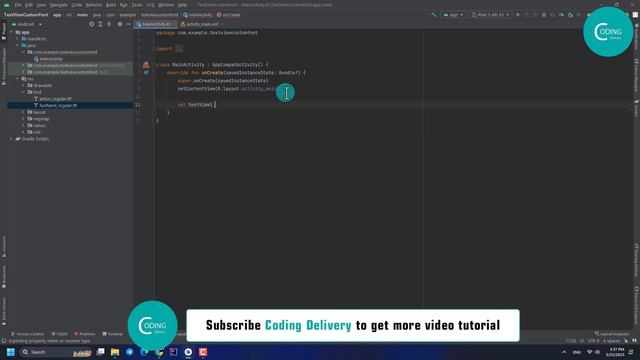Screen dimensions: 640x360
Task: Open the Edit menu
Action: [29, 5]
